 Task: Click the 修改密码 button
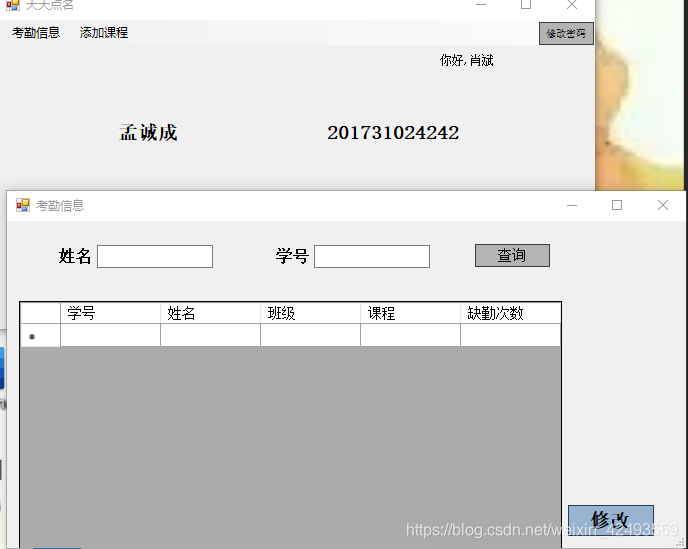tap(566, 34)
